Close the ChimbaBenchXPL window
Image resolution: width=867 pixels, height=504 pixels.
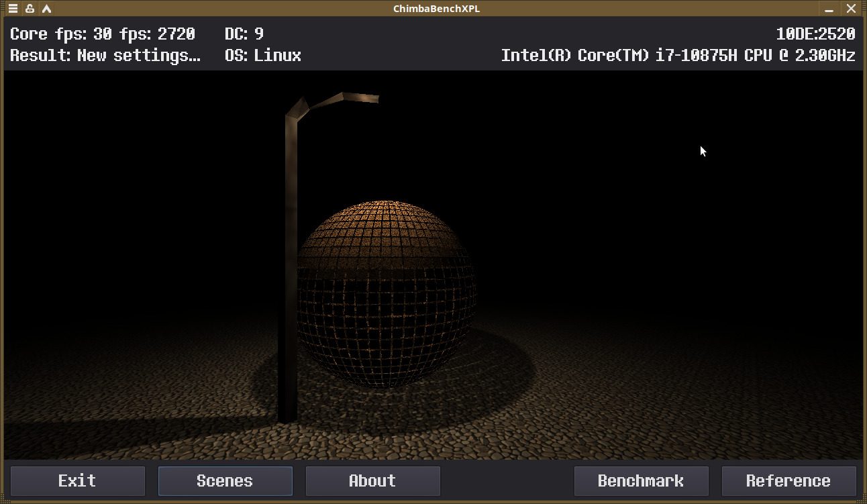click(852, 9)
